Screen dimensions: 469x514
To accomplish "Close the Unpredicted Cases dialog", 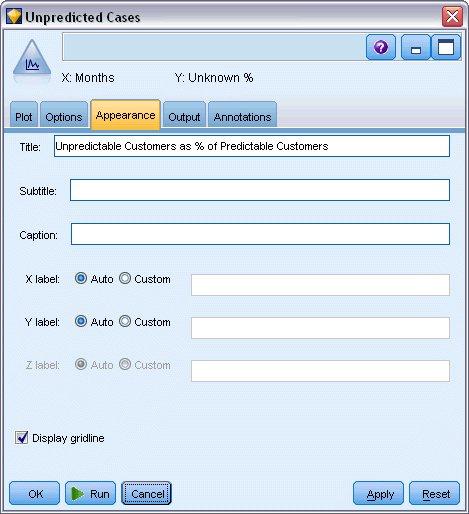I will (452, 16).
